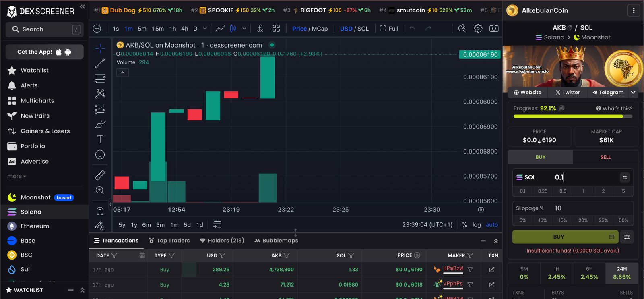This screenshot has height=299, width=644.
Task: Toggle logarithmic scale
Action: (x=477, y=225)
